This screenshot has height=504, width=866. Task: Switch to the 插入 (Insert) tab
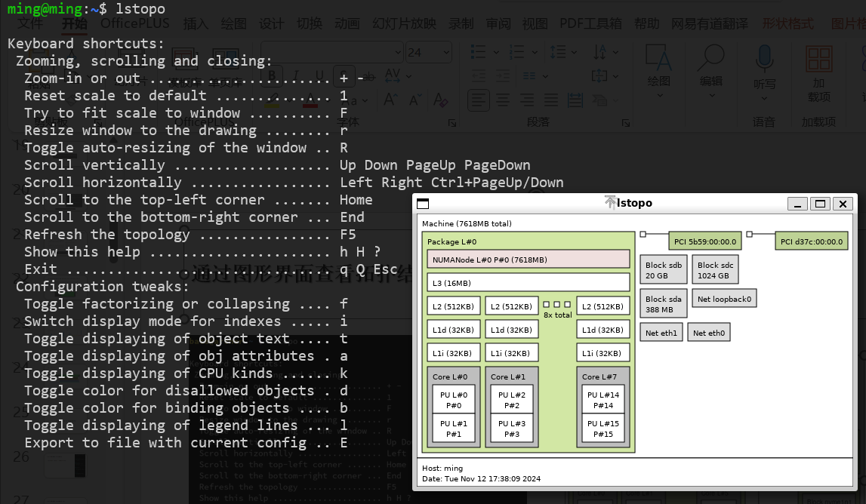point(196,23)
